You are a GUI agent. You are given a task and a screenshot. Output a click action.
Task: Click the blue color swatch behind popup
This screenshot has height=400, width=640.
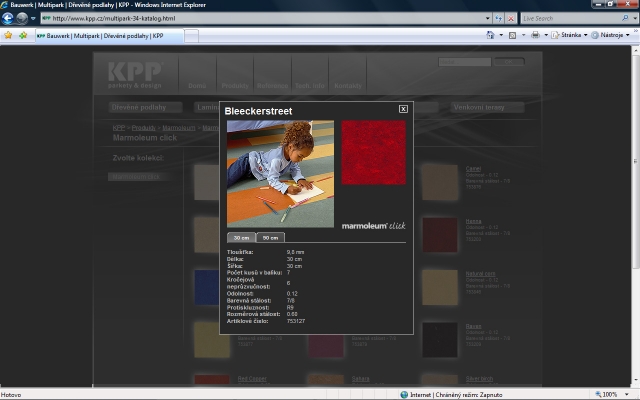point(207,287)
